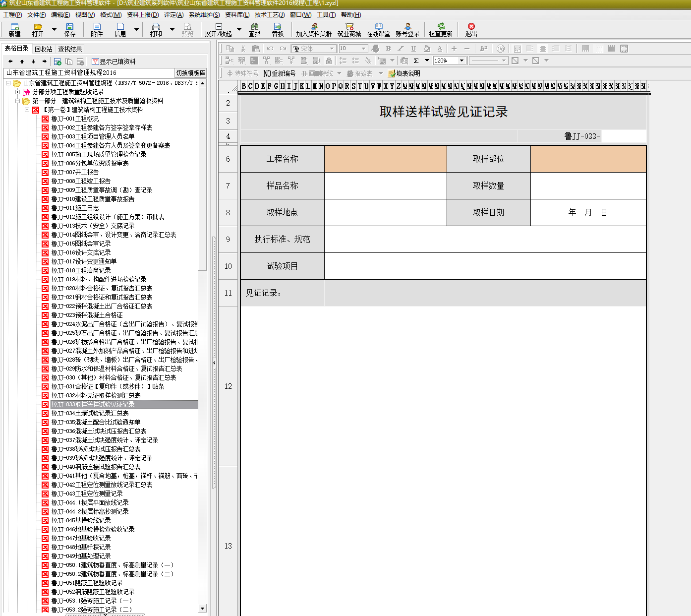Click the tree panel scroll down arrow

tap(202, 608)
